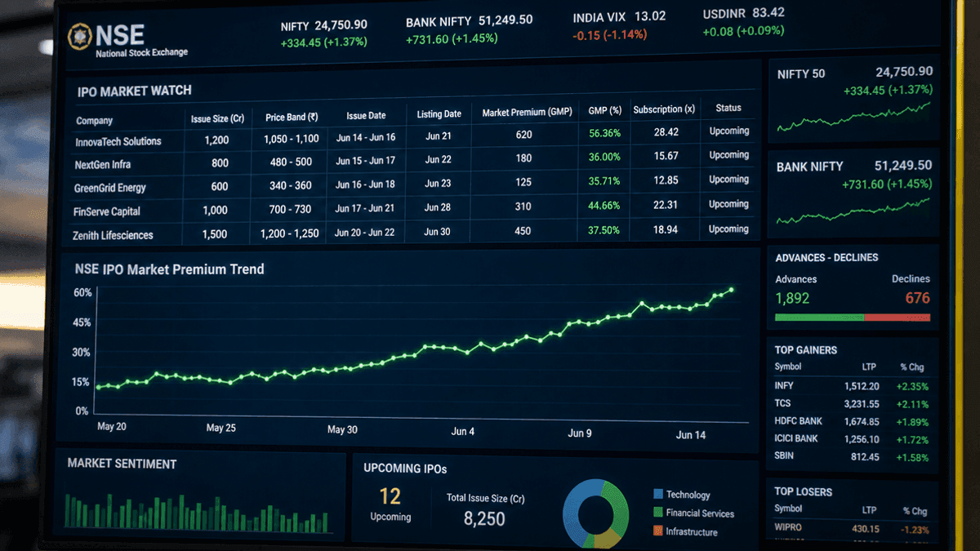Click the last data point on premium trend line
The width and height of the screenshot is (980, 551).
(731, 290)
